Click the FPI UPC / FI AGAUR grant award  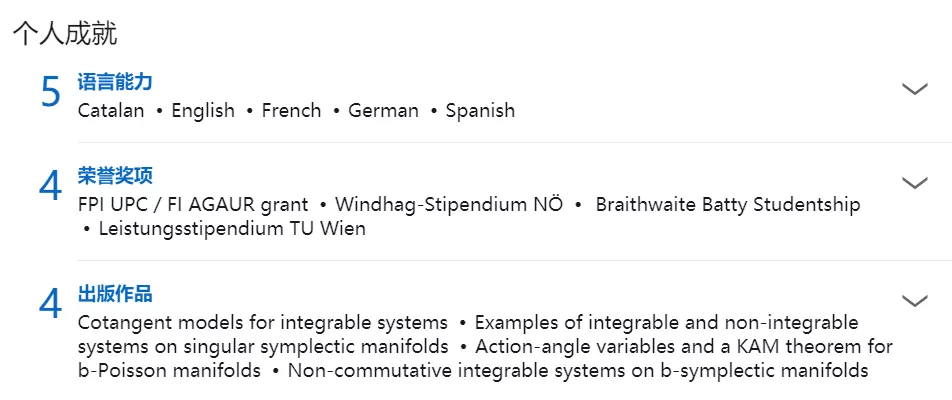coord(193,205)
